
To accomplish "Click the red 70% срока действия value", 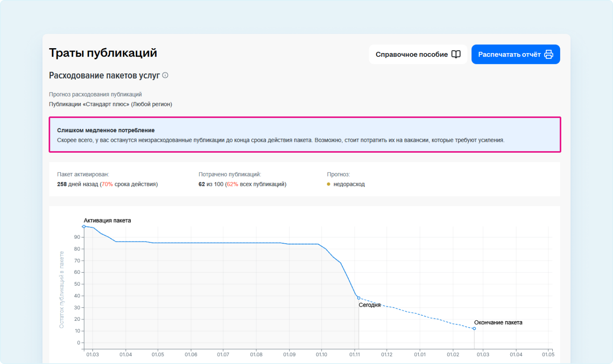I will coord(107,184).
